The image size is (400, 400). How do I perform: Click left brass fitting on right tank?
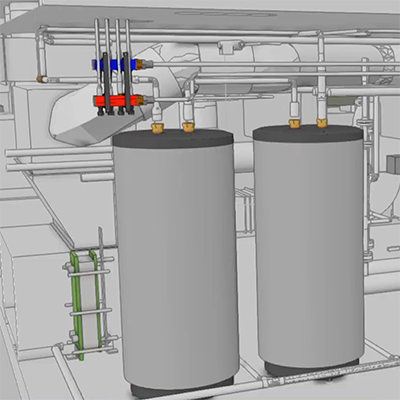(x=294, y=124)
